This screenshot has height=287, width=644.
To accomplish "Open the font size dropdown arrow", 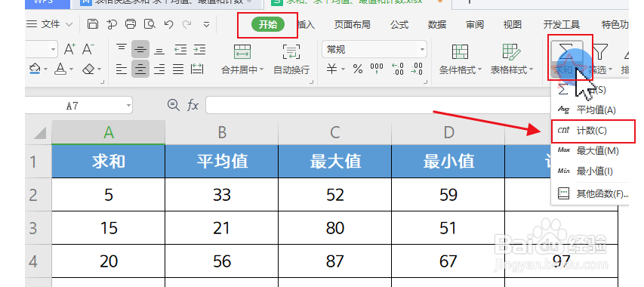I will tap(53, 50).
